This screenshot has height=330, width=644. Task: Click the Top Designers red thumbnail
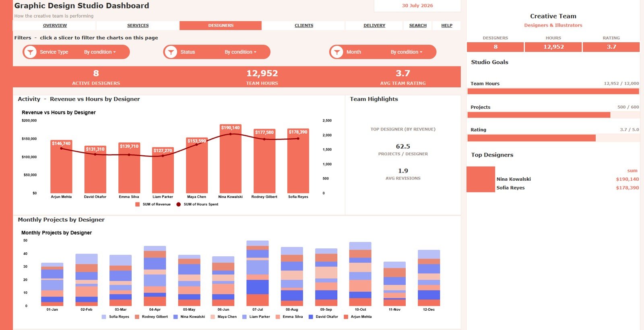pos(481,179)
